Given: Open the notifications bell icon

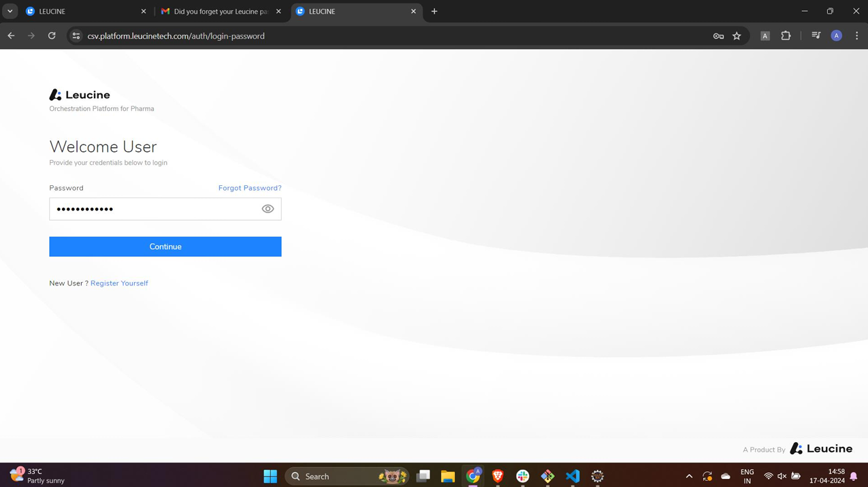Looking at the screenshot, I should (x=854, y=476).
